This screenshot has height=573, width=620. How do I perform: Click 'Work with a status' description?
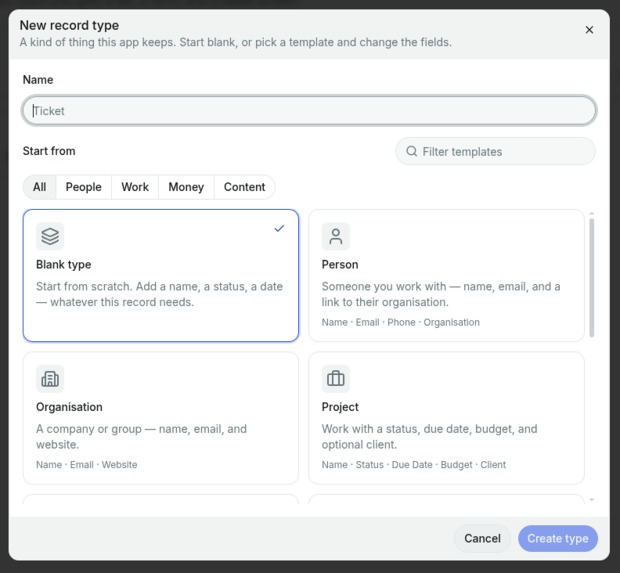click(429, 437)
